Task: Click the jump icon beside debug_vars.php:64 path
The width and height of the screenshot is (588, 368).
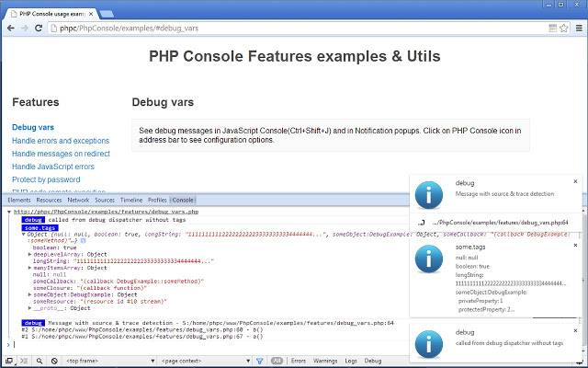Action: (421, 223)
